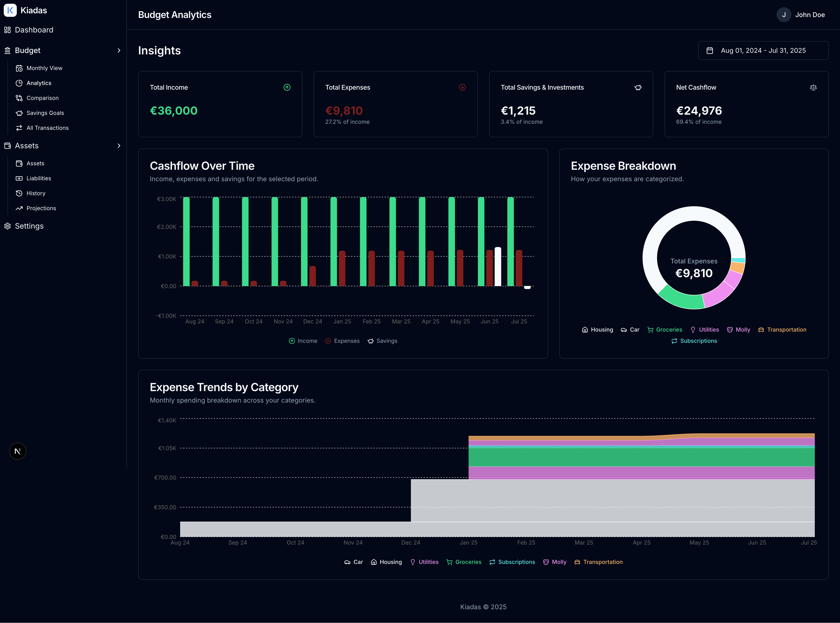Click the Comparison icon in the sidebar
This screenshot has width=840, height=623.
click(x=20, y=98)
